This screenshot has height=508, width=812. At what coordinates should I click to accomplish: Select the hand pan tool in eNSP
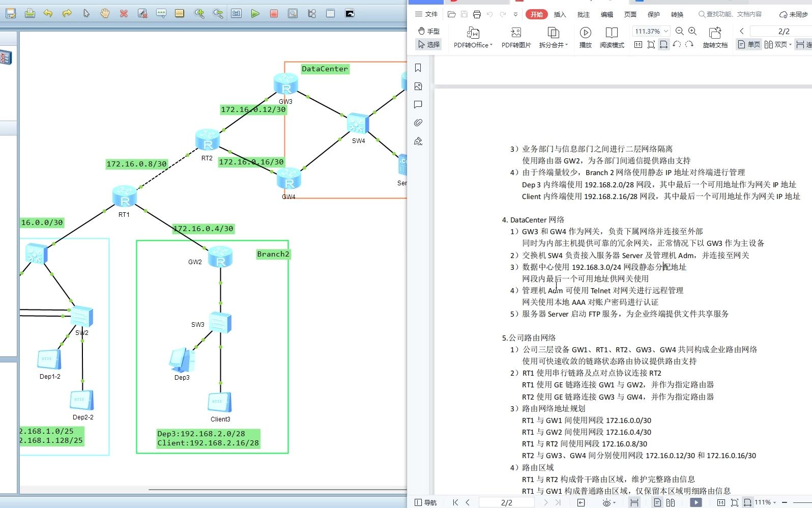(105, 14)
